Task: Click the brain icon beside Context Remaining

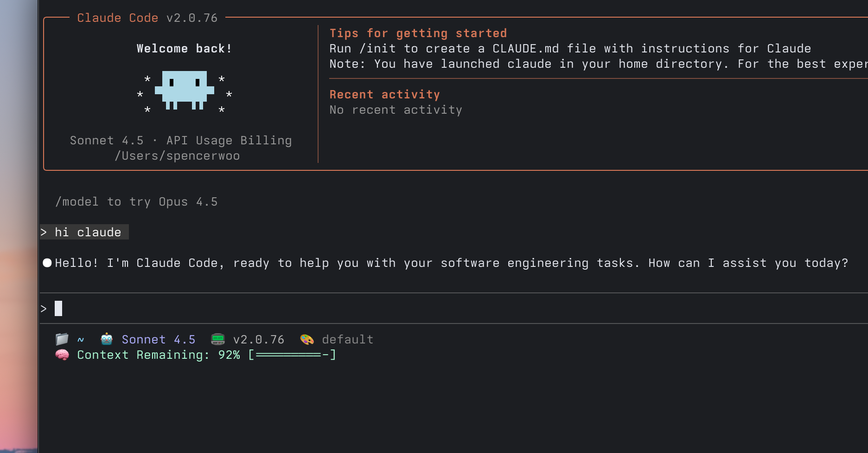Action: click(x=62, y=355)
